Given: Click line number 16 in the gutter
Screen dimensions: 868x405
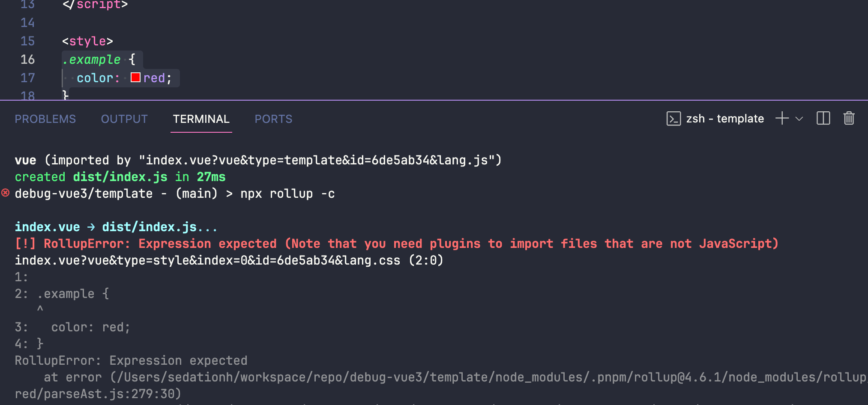Looking at the screenshot, I should 27,60.
